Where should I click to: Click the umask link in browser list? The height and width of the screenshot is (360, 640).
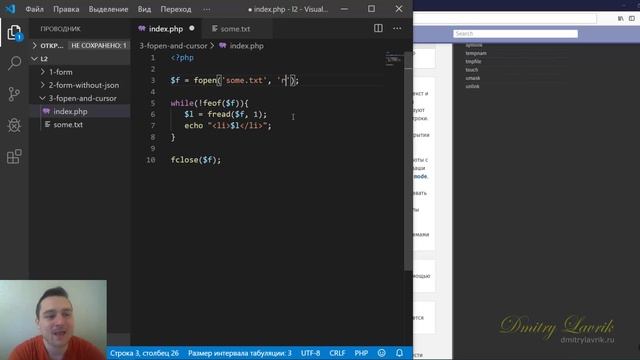point(473,78)
